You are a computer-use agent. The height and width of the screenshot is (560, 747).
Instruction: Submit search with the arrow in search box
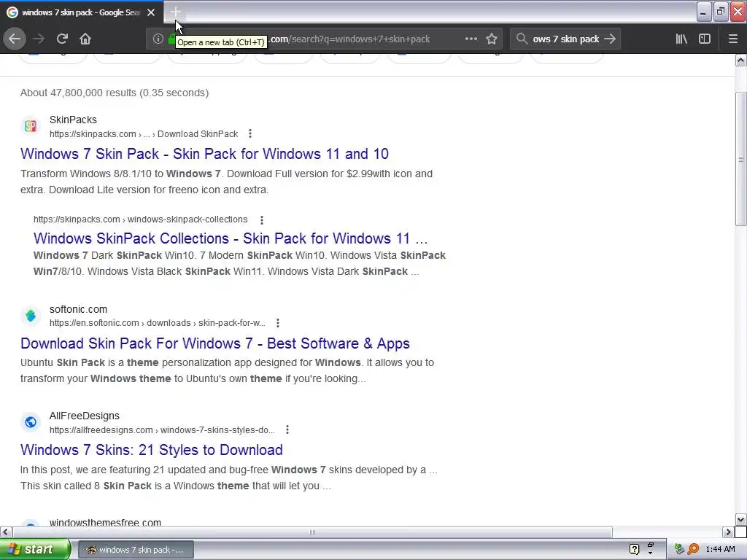610,39
